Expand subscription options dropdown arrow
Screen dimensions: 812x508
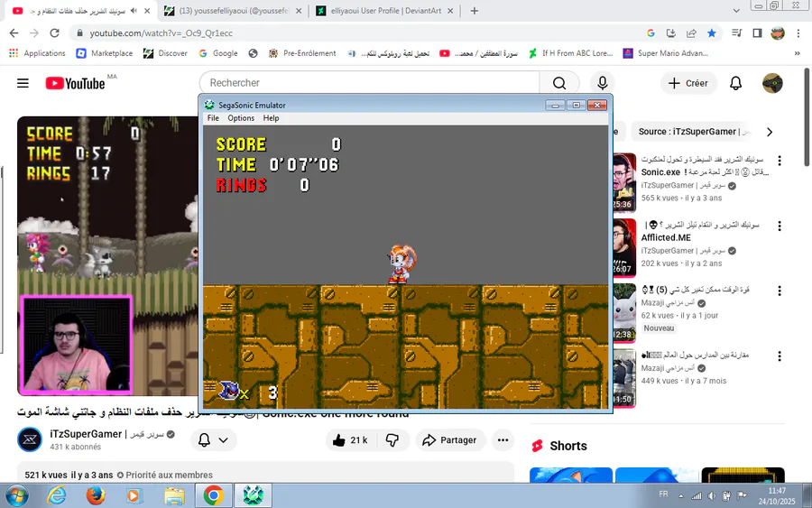click(223, 440)
